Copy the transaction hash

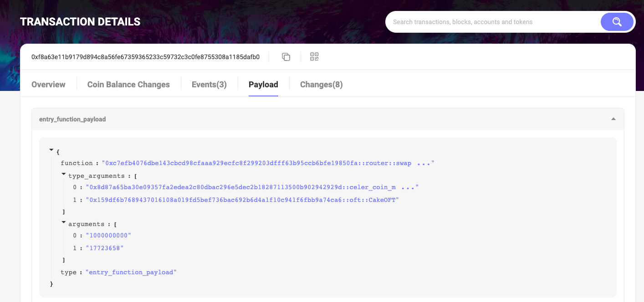click(x=286, y=57)
